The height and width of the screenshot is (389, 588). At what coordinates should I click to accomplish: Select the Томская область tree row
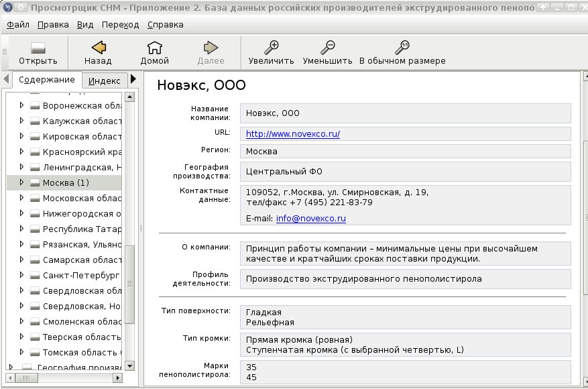click(x=64, y=353)
